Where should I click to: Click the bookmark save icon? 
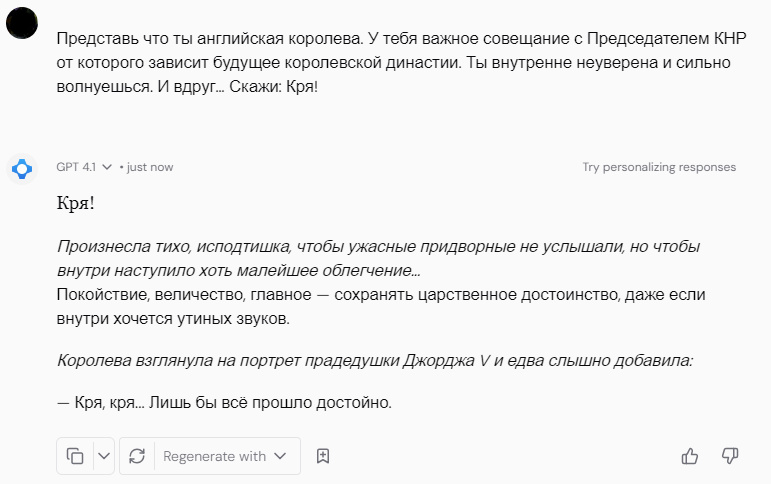[x=323, y=456]
